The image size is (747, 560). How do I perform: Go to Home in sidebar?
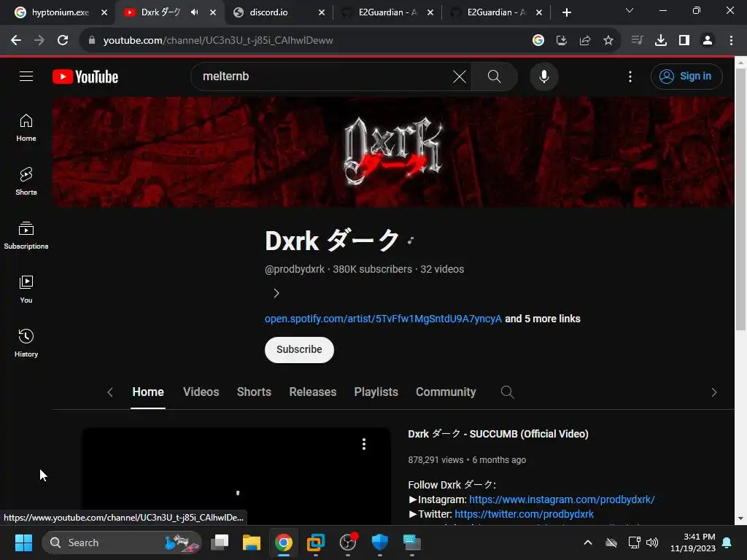[x=26, y=128]
